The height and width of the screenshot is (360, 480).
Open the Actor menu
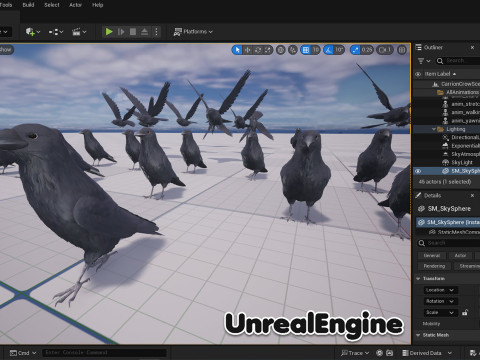(x=75, y=5)
